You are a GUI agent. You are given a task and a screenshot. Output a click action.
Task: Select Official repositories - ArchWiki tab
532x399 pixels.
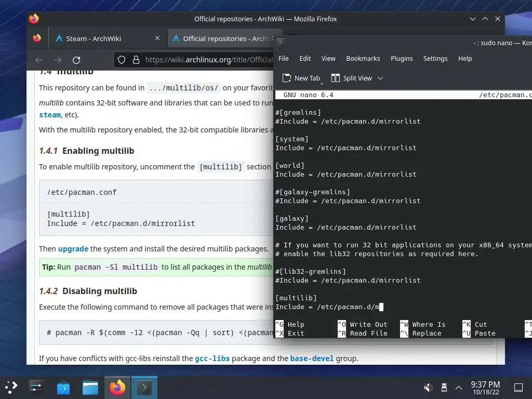[x=224, y=38]
